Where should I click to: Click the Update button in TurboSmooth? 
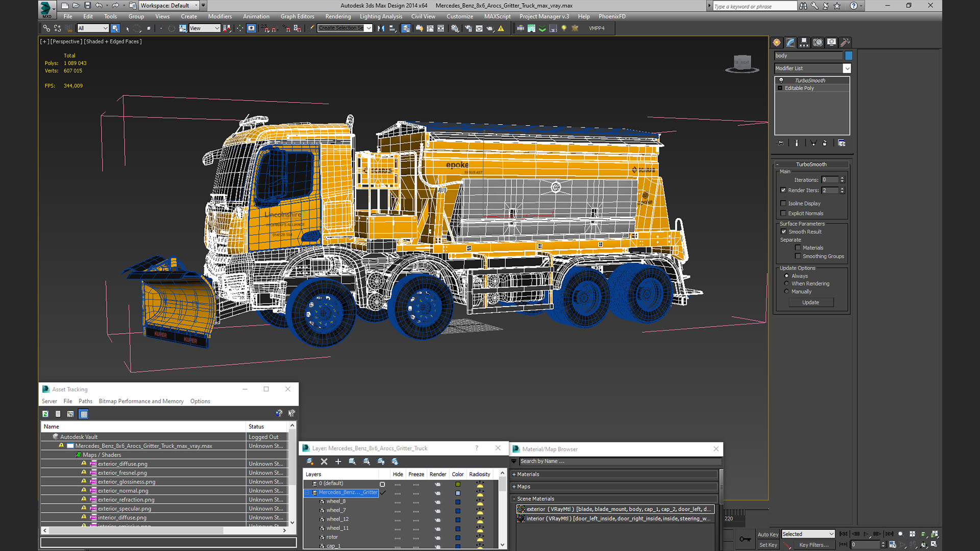point(811,303)
